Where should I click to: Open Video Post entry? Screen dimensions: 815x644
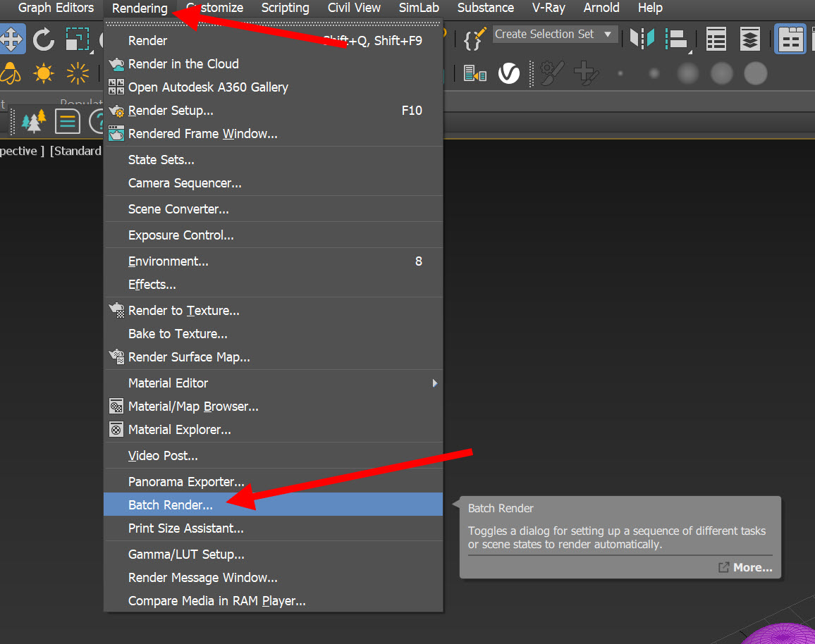click(274, 456)
